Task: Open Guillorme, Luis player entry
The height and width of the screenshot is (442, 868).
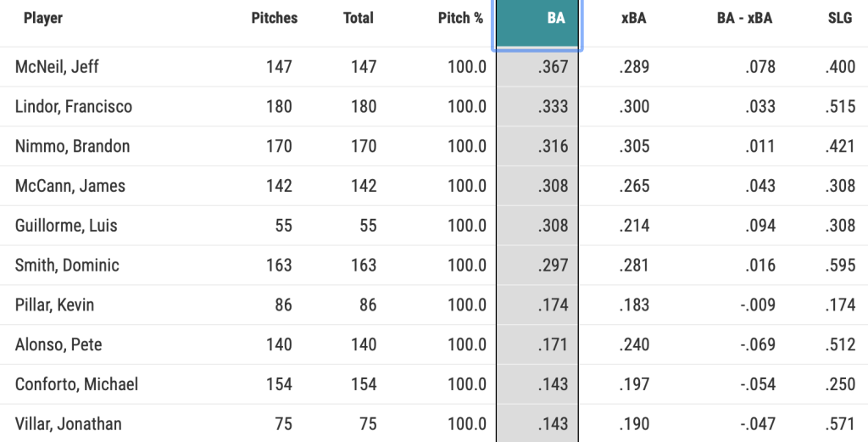Action: pyautogui.click(x=66, y=226)
